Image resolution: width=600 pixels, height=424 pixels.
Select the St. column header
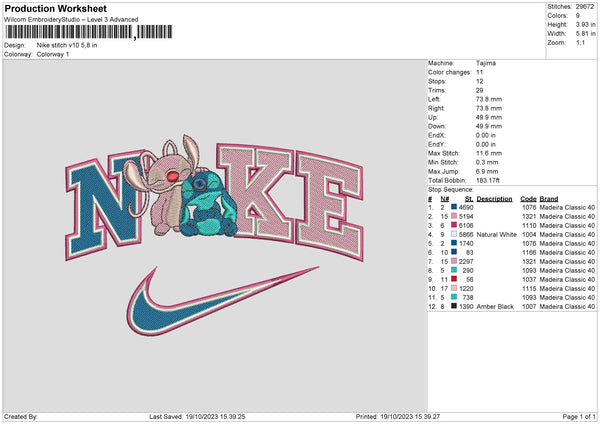tap(469, 199)
